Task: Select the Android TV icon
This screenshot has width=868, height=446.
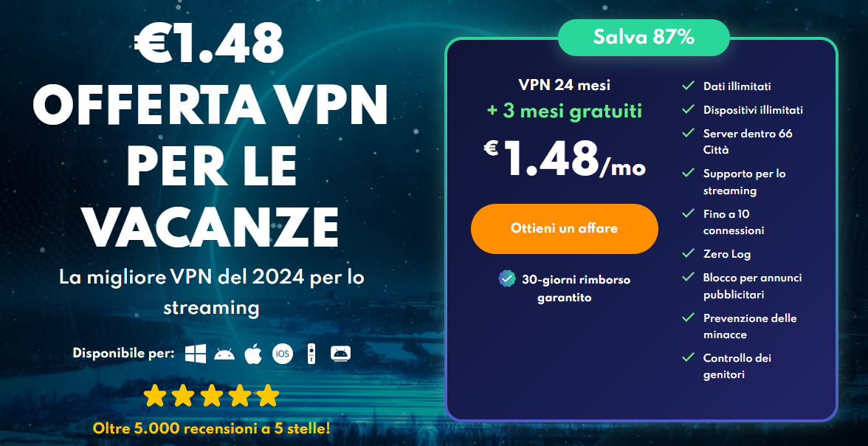Action: pyautogui.click(x=340, y=354)
